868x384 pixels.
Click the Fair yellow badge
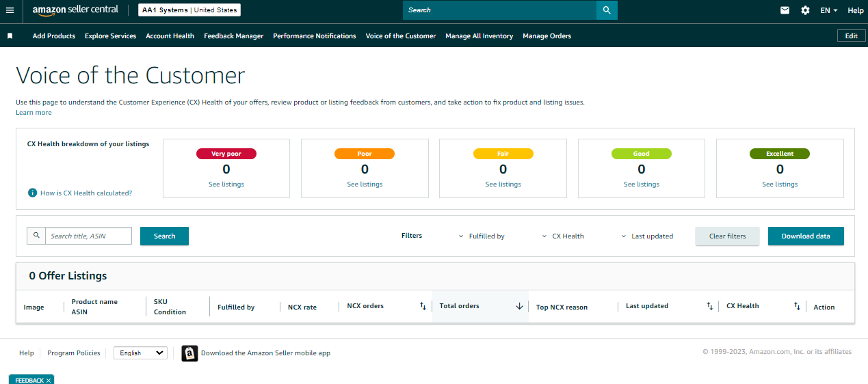(503, 154)
